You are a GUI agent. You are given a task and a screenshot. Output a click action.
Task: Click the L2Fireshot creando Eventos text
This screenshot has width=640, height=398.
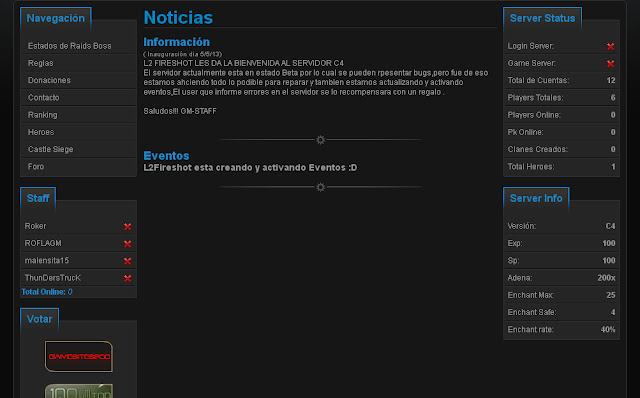[x=250, y=168]
